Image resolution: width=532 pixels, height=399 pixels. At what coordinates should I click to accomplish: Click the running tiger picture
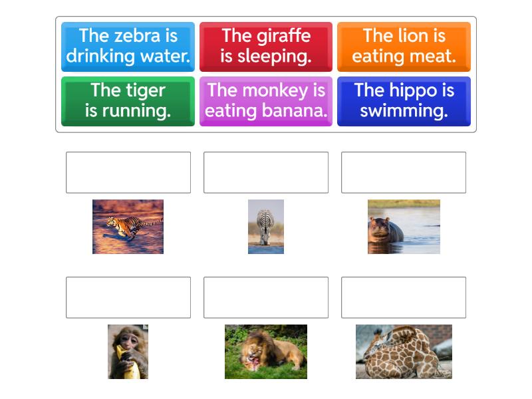click(x=128, y=227)
